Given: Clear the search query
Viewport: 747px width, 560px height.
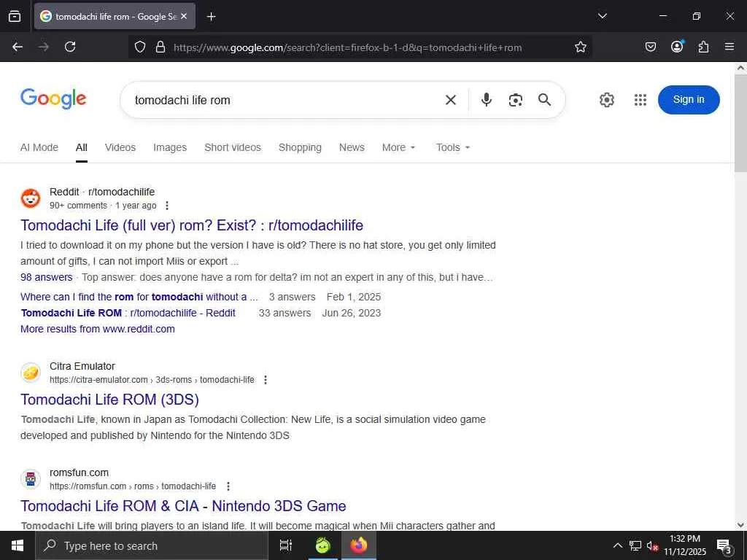Looking at the screenshot, I should point(451,100).
